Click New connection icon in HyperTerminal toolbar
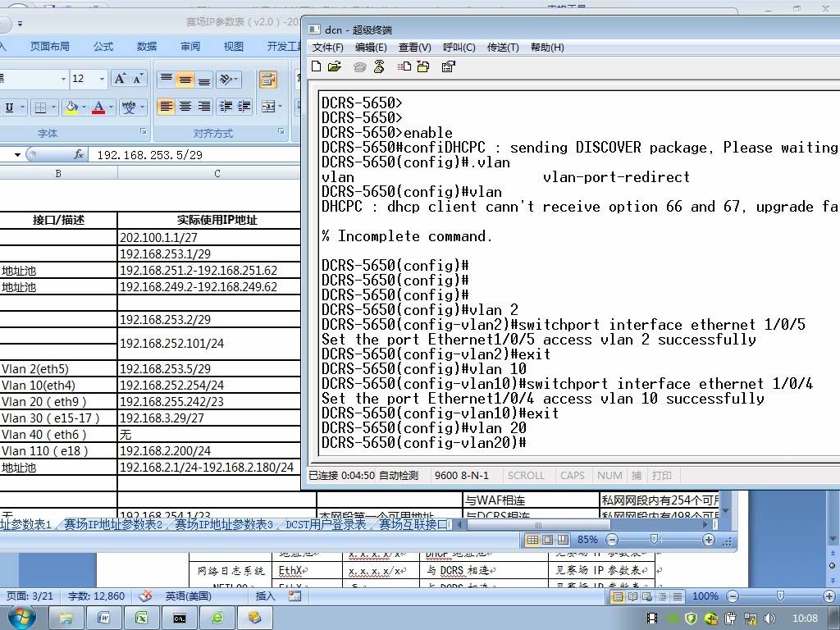Image resolution: width=840 pixels, height=630 pixels. (x=316, y=66)
